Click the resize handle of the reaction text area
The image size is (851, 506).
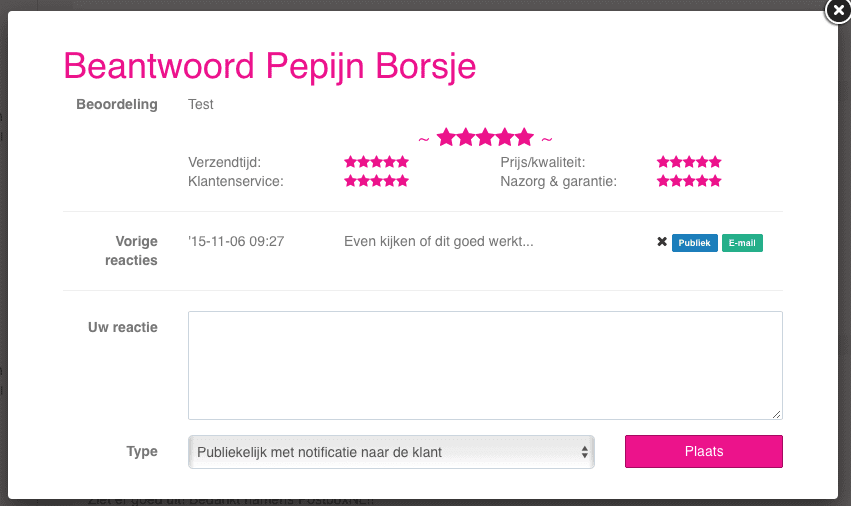pyautogui.click(x=777, y=414)
